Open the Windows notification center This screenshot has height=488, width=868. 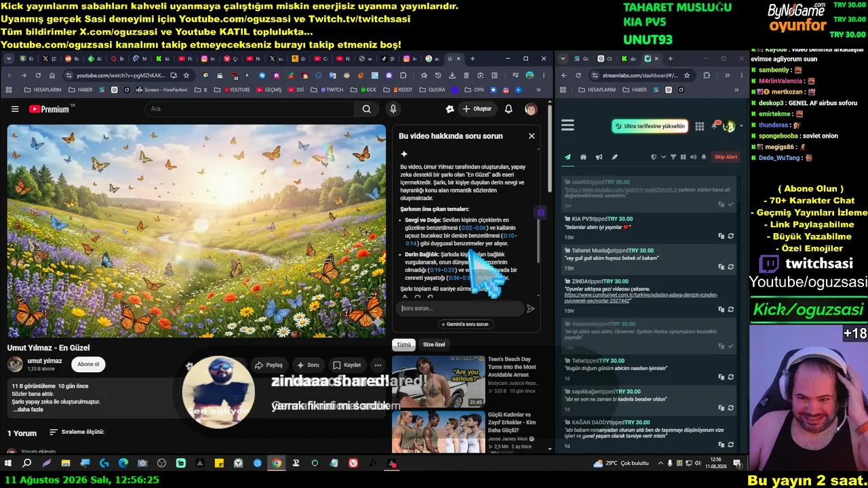click(x=738, y=464)
